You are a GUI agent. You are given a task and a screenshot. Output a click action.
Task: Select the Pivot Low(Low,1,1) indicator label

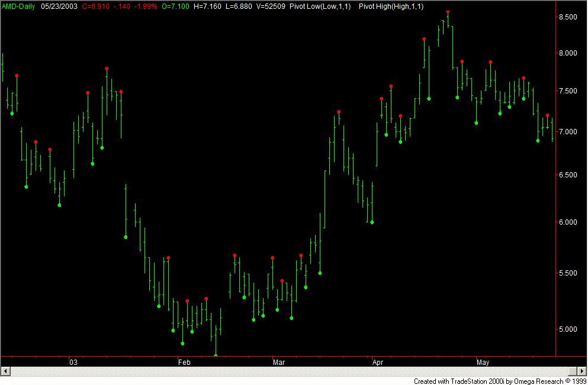pyautogui.click(x=320, y=7)
